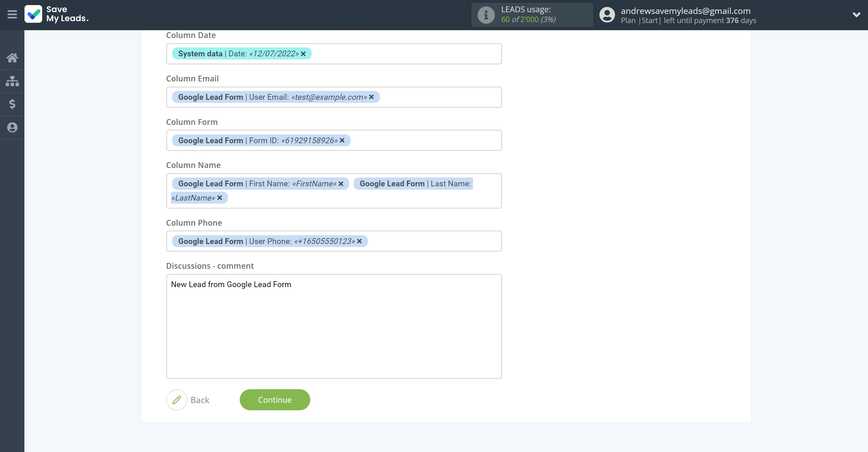Open Connections sitemap icon in sidebar
Viewport: 868px width, 452px height.
12,81
